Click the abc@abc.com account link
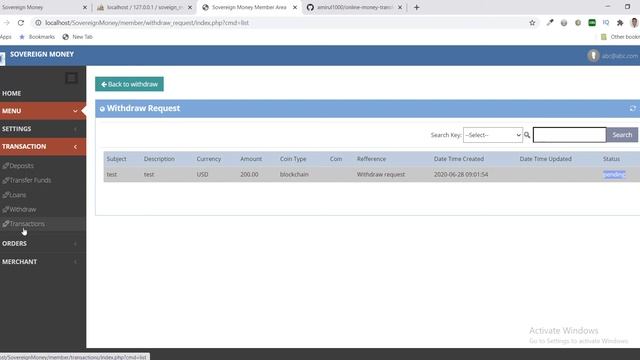 point(620,56)
